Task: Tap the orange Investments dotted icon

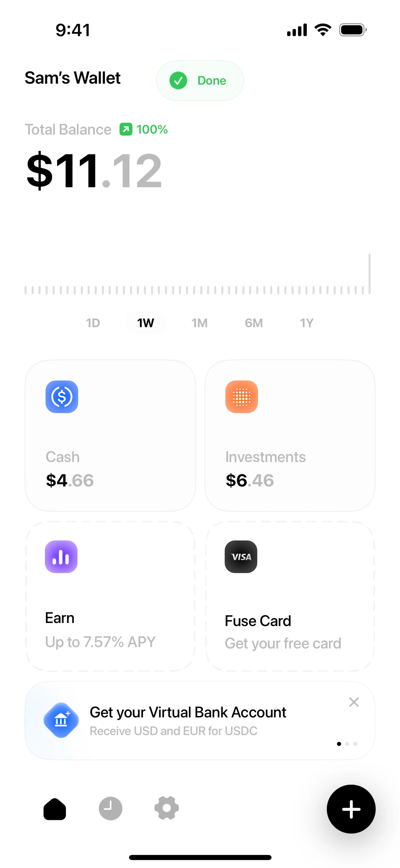Action: click(241, 397)
